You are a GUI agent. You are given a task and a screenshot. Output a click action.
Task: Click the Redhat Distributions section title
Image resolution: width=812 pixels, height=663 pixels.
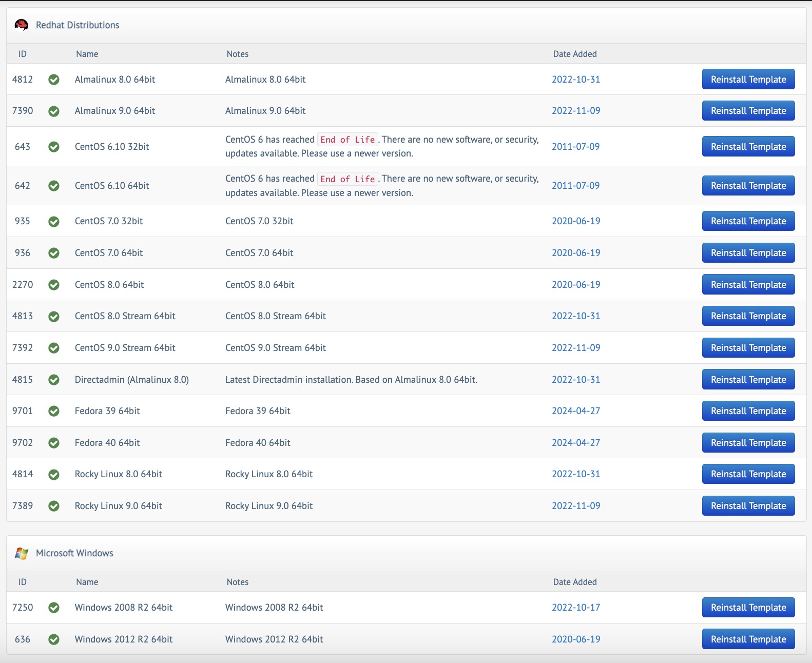click(x=78, y=25)
